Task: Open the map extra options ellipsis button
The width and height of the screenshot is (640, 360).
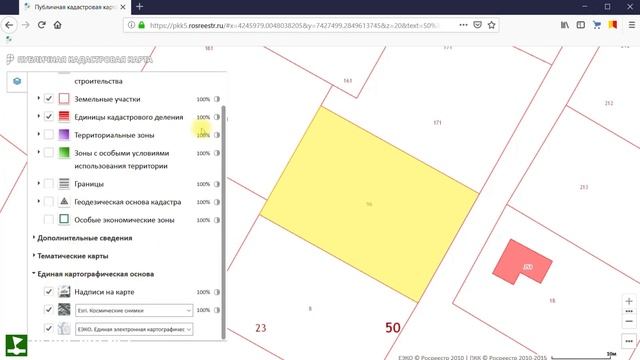Action: point(629,341)
